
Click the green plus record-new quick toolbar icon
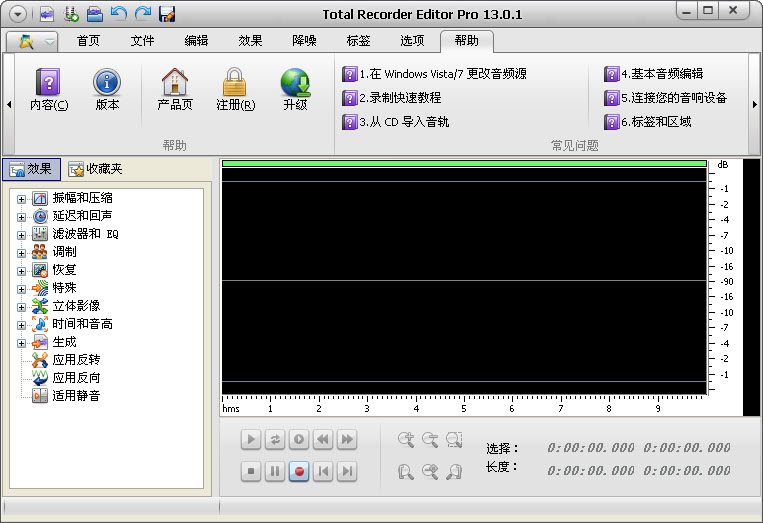pyautogui.click(x=71, y=14)
